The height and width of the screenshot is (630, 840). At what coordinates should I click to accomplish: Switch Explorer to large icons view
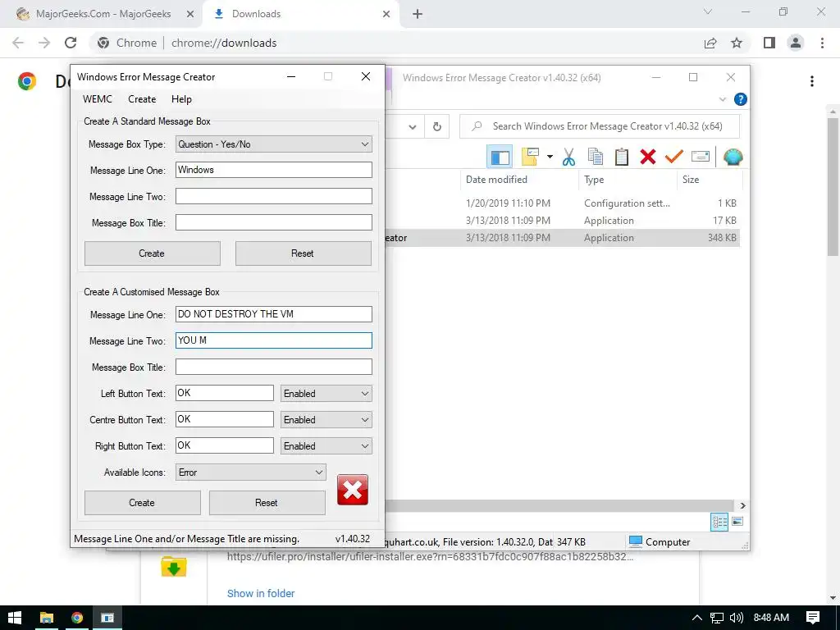(737, 521)
